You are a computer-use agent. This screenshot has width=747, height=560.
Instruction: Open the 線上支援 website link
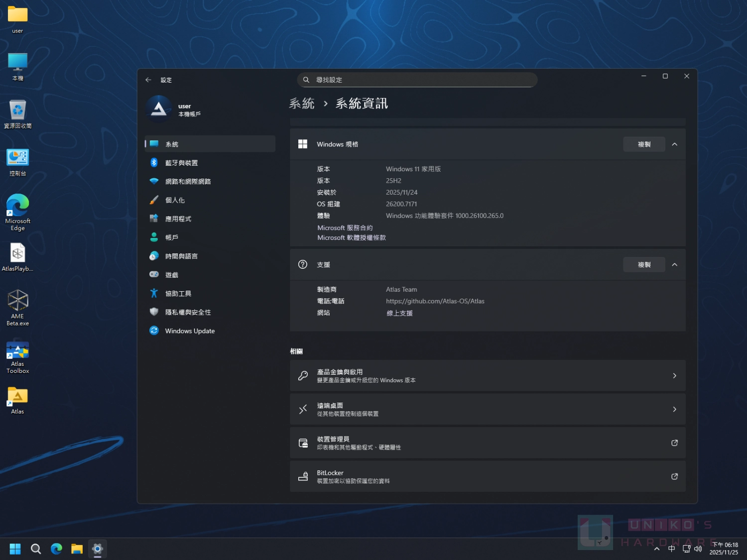click(x=399, y=313)
